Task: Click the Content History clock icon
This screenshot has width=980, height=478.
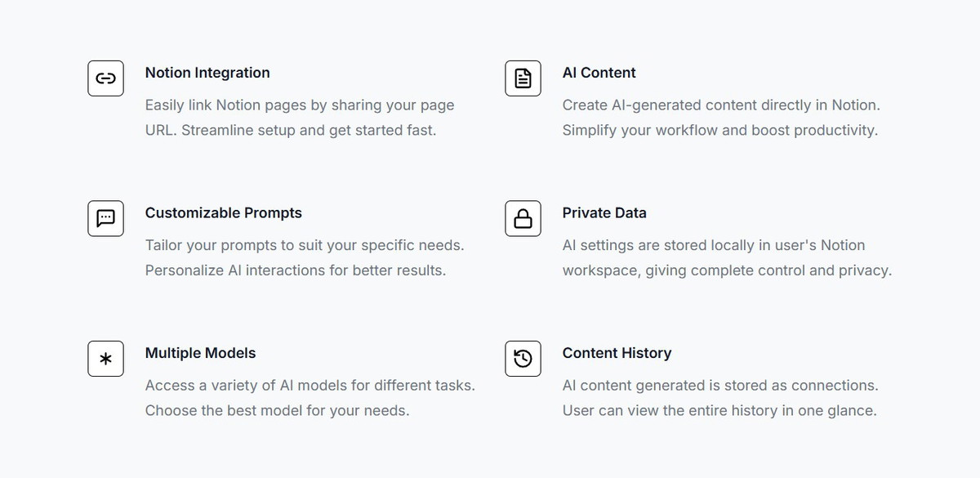Action: 523,359
